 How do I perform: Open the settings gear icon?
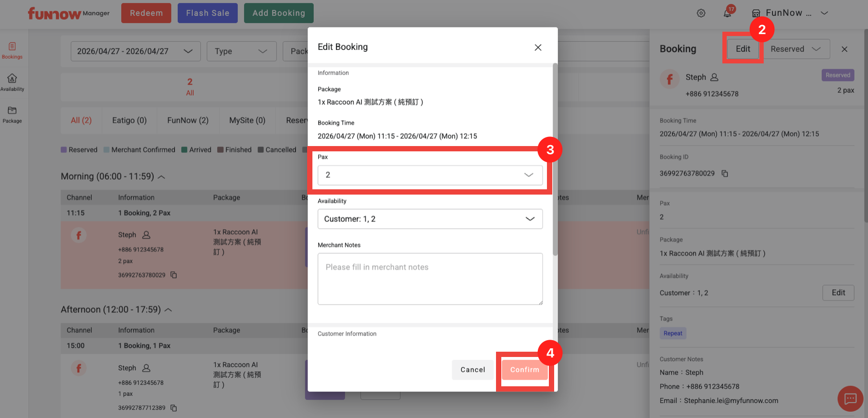tap(701, 13)
